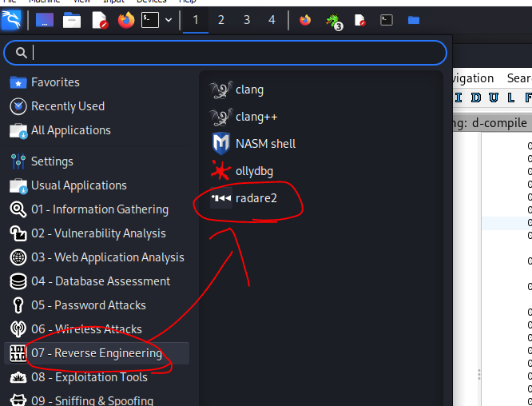
Task: Click the Web Application Analysis globe icon
Action: [18, 257]
